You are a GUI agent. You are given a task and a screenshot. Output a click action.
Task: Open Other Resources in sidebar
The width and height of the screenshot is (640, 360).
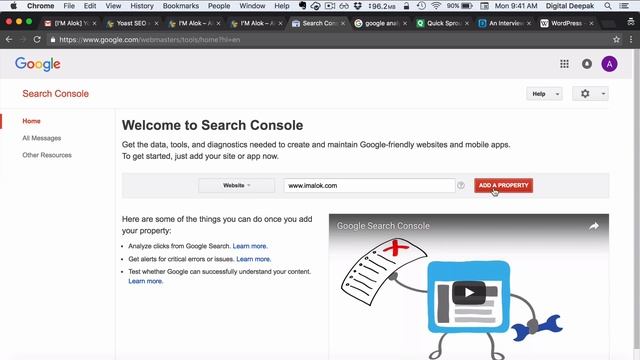pos(47,155)
